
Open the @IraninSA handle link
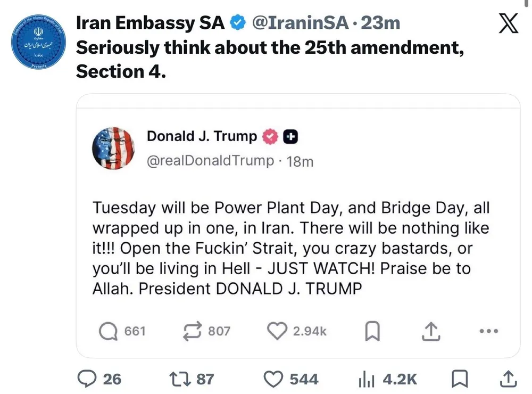(x=302, y=22)
